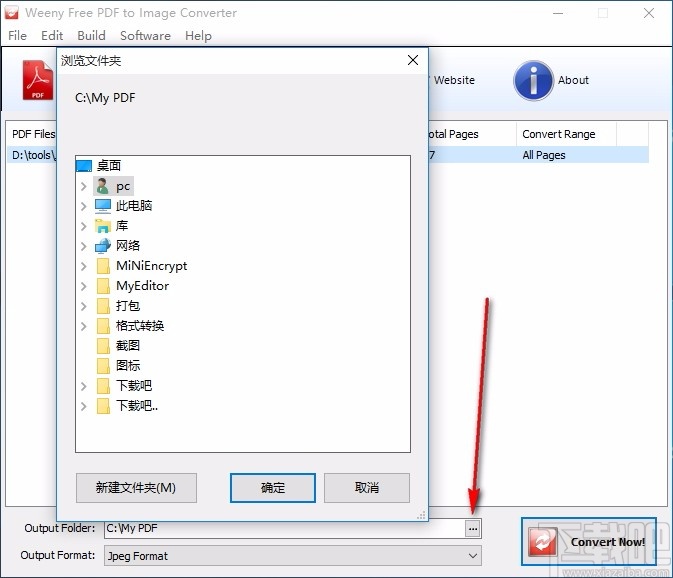Screen dimensions: 673x578
Task: Open the Edit menu
Action: tap(52, 36)
